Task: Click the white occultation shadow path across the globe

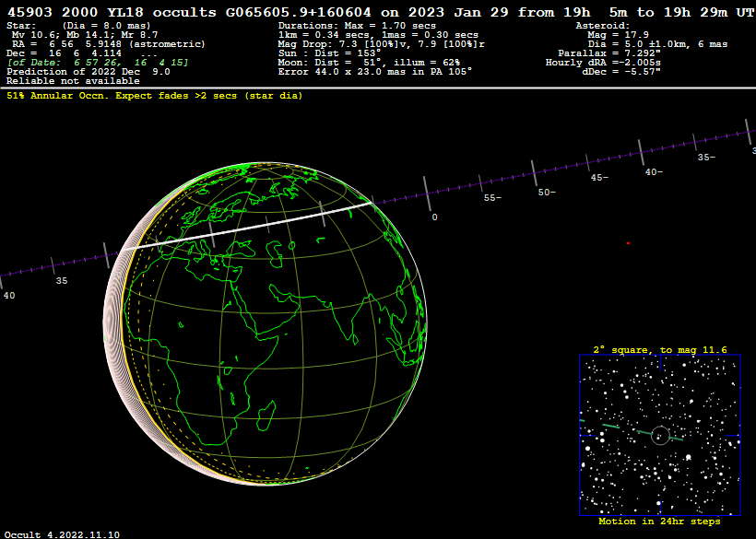Action: coord(247,227)
